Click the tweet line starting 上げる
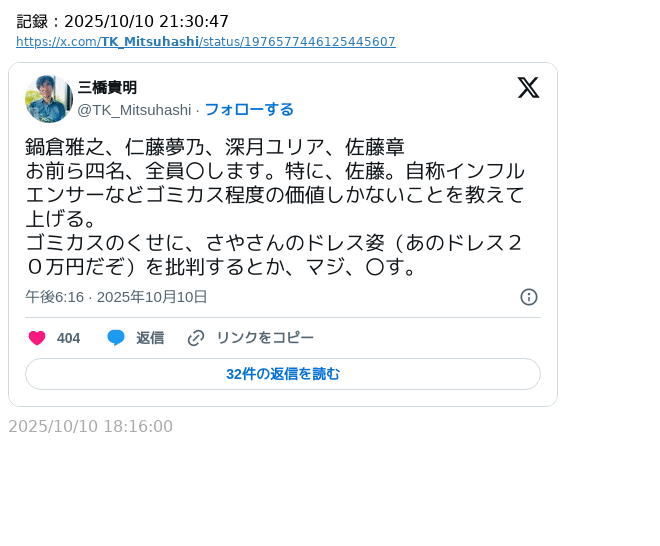660x546 pixels. (x=60, y=219)
